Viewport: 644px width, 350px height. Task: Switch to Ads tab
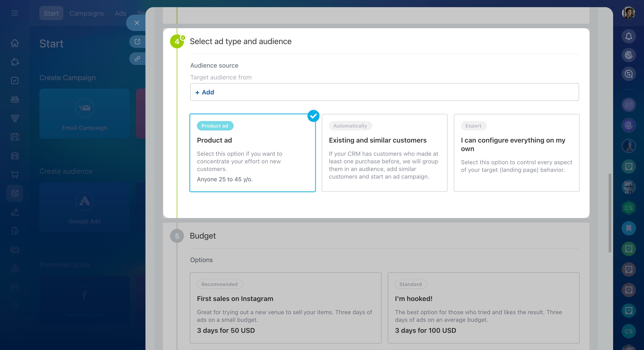[120, 13]
